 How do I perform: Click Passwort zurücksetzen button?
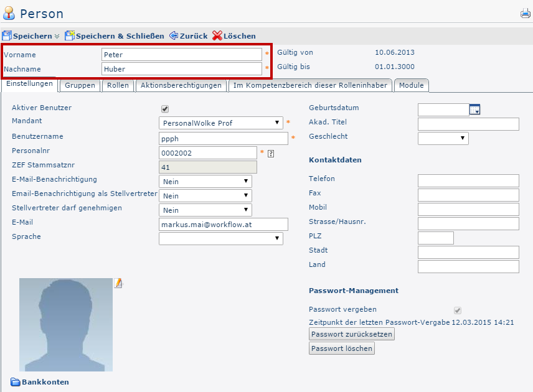coord(352,334)
